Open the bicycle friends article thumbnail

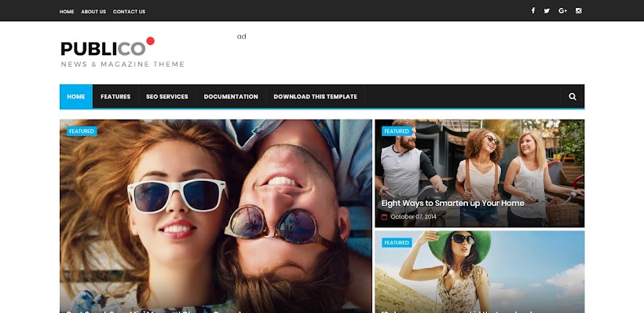[x=480, y=174]
